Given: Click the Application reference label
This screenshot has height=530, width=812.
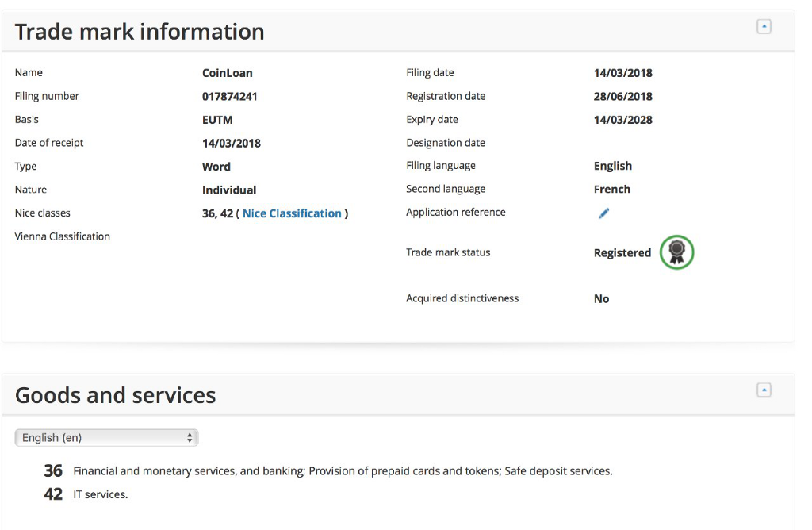Looking at the screenshot, I should (x=456, y=213).
